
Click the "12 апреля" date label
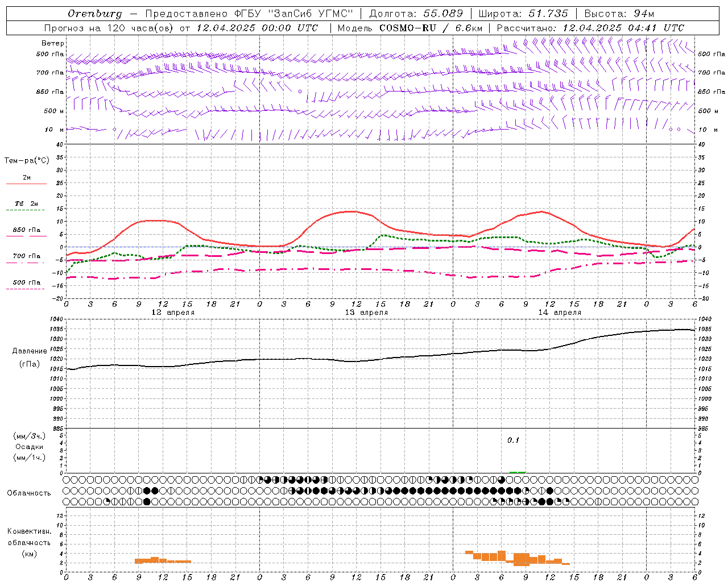pos(173,313)
